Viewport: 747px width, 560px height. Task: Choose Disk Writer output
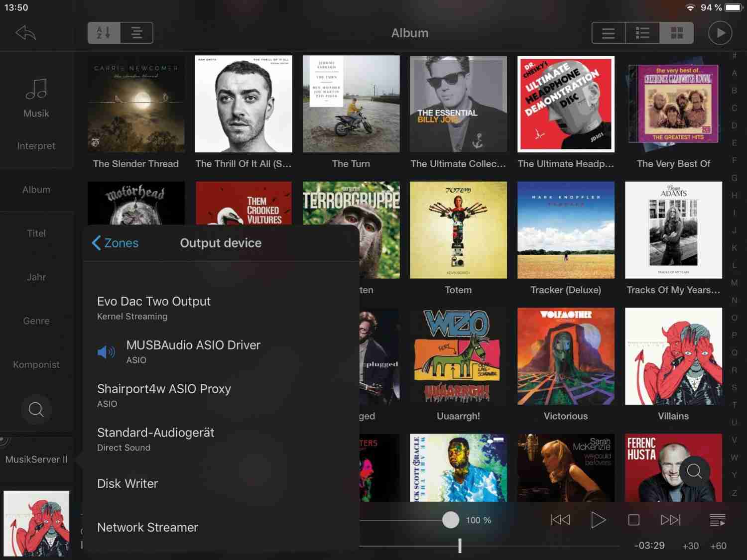coord(221,483)
